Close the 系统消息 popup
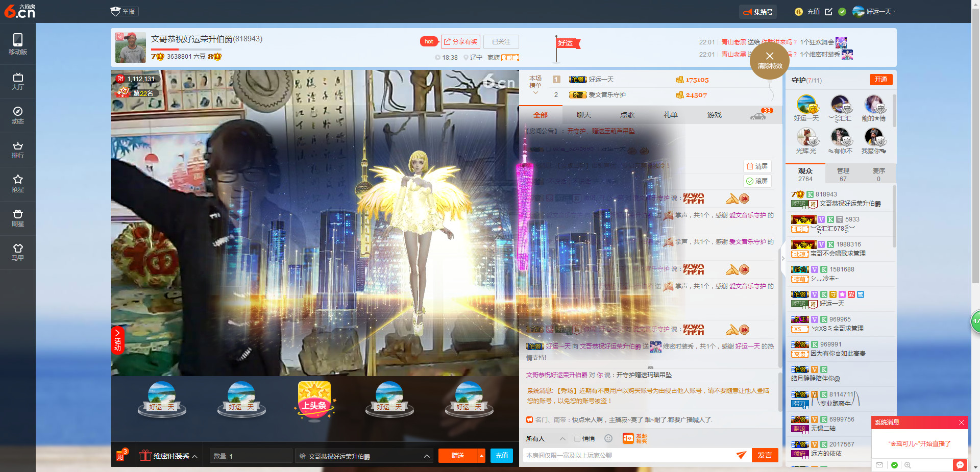This screenshot has width=980, height=472. pos(961,423)
